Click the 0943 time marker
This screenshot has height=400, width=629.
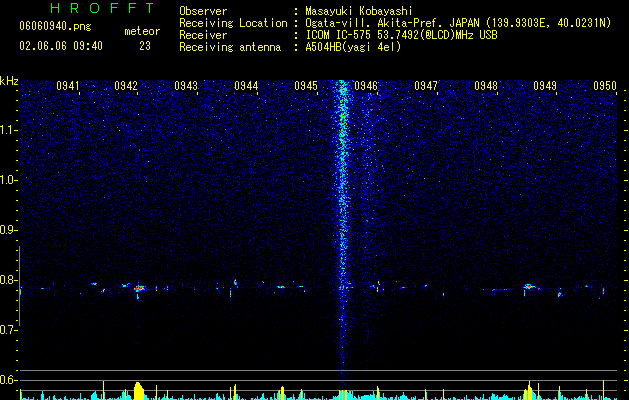186,86
